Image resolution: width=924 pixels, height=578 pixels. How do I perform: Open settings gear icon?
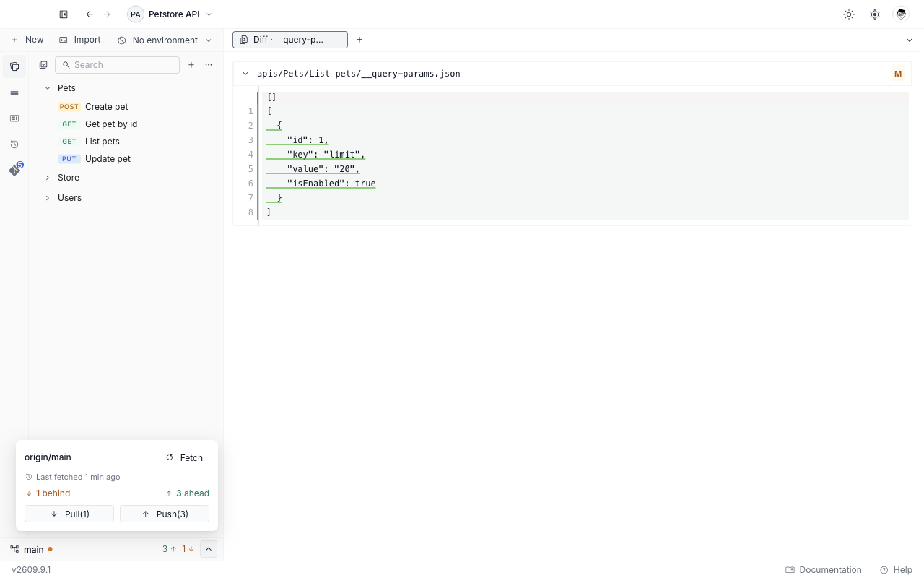coord(875,14)
